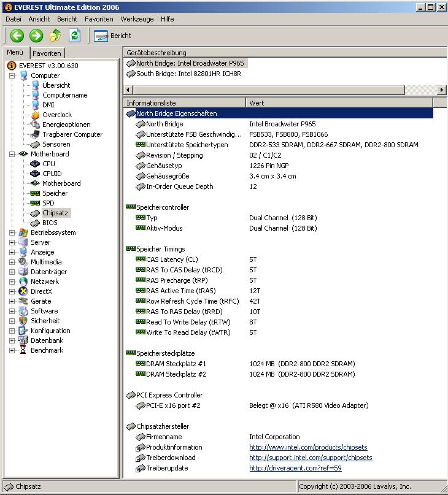Click the Datenträger drive icon
Screen dimensions: 448x495
(23, 272)
